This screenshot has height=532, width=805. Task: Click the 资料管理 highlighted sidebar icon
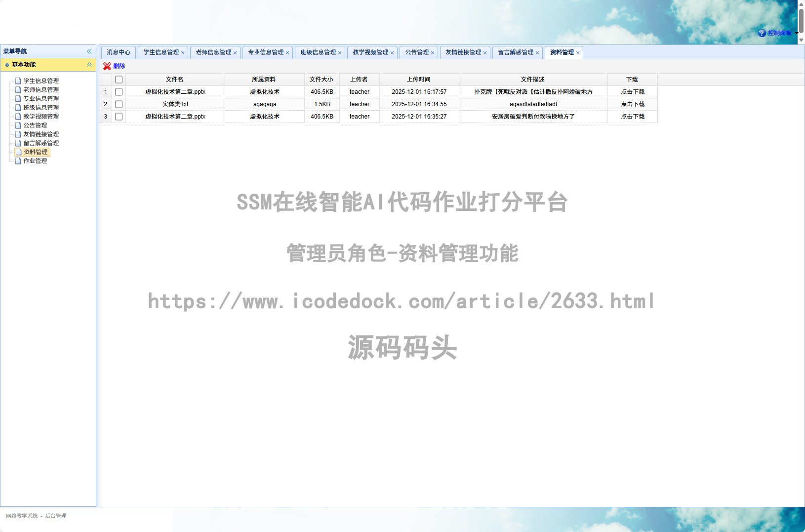point(18,152)
